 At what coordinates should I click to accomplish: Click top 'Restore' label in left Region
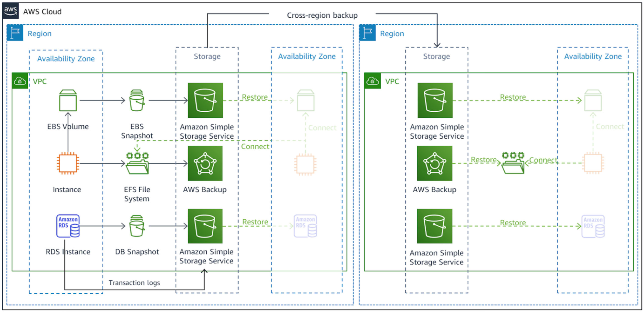(255, 97)
